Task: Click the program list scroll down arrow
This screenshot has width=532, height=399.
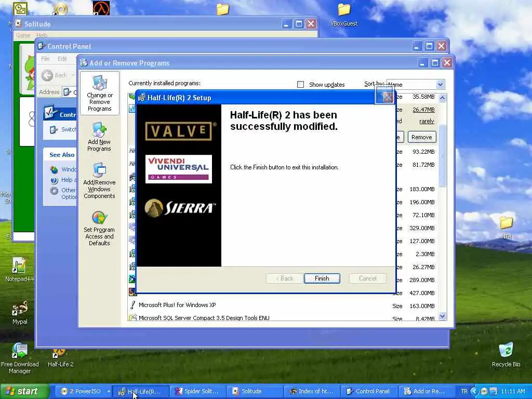Action: [442, 316]
